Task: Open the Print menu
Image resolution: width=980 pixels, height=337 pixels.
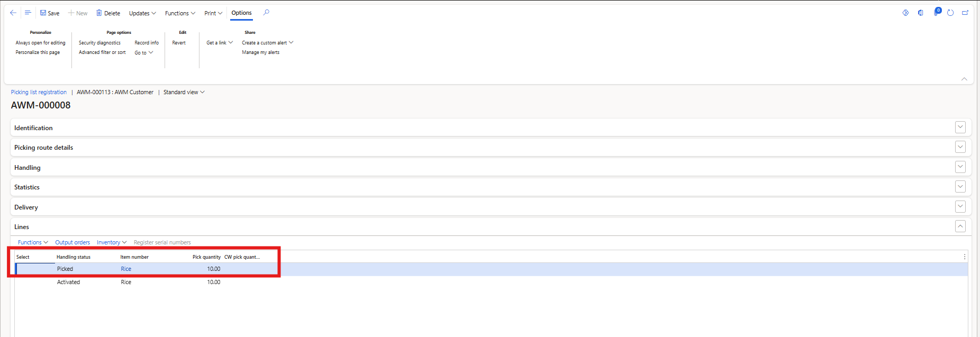Action: (213, 13)
